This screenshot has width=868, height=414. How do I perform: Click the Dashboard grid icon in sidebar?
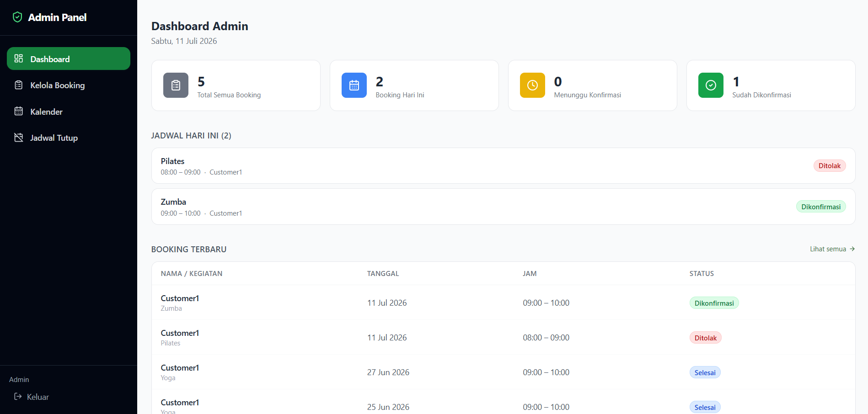tap(19, 58)
